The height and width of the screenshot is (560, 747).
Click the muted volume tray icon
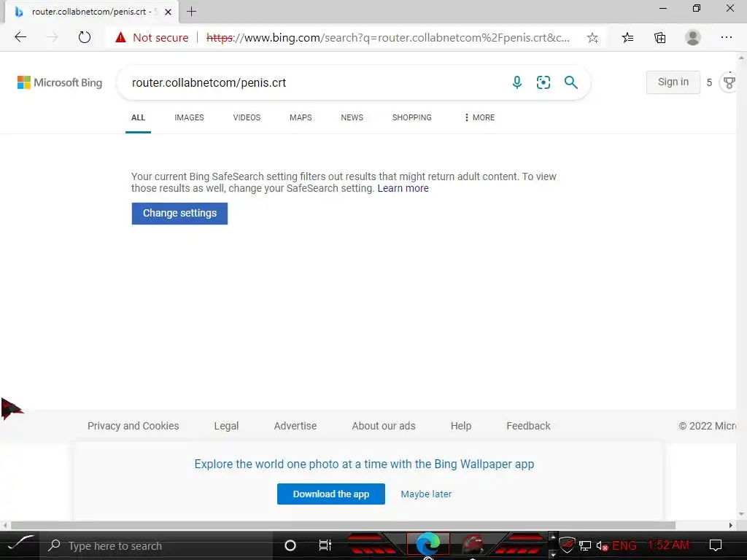click(602, 545)
